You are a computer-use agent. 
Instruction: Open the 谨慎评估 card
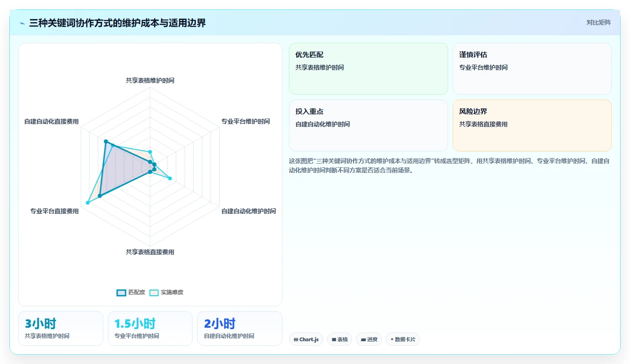[532, 69]
